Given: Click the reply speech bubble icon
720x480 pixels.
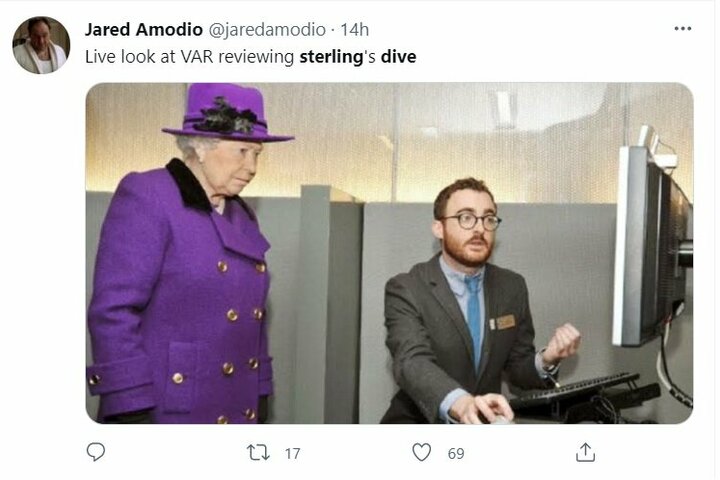Looking at the screenshot, I should coord(96,452).
